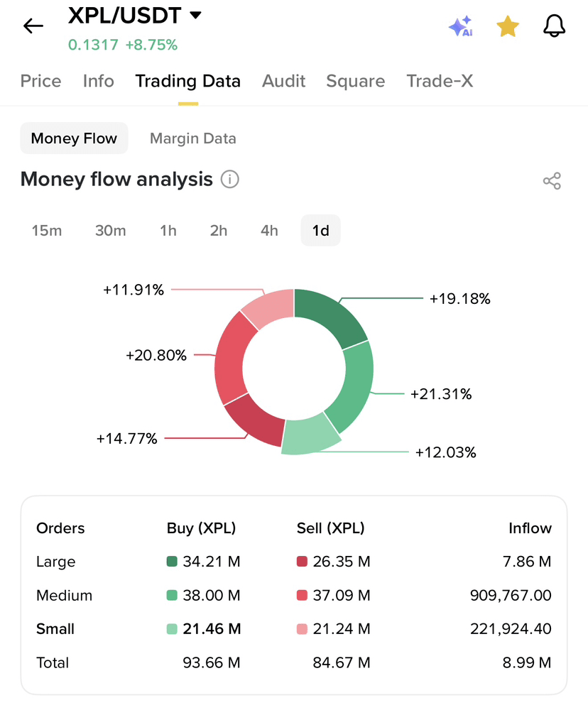The height and width of the screenshot is (715, 588).
Task: Open the AI sparkle assistant icon
Action: pyautogui.click(x=461, y=26)
